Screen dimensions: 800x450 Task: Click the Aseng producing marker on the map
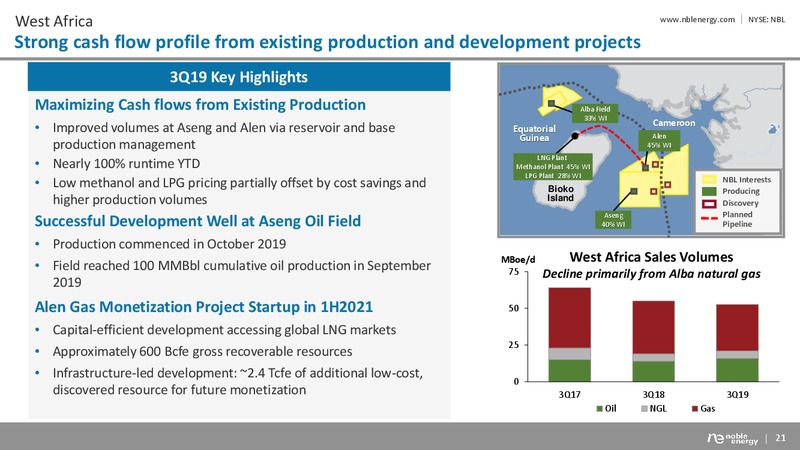tap(634, 191)
